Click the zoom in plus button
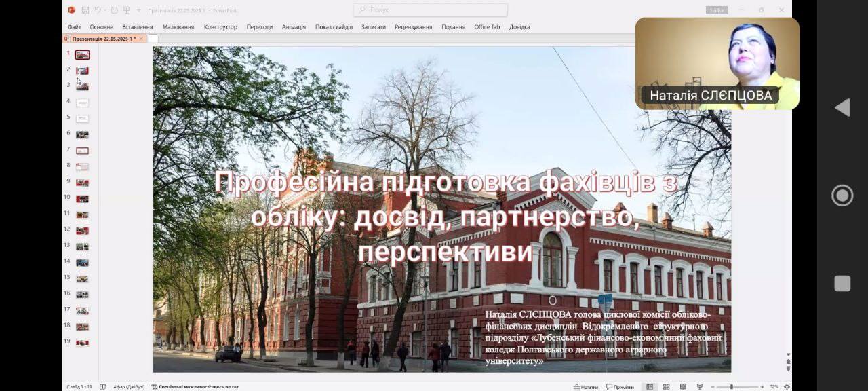 coord(762,387)
